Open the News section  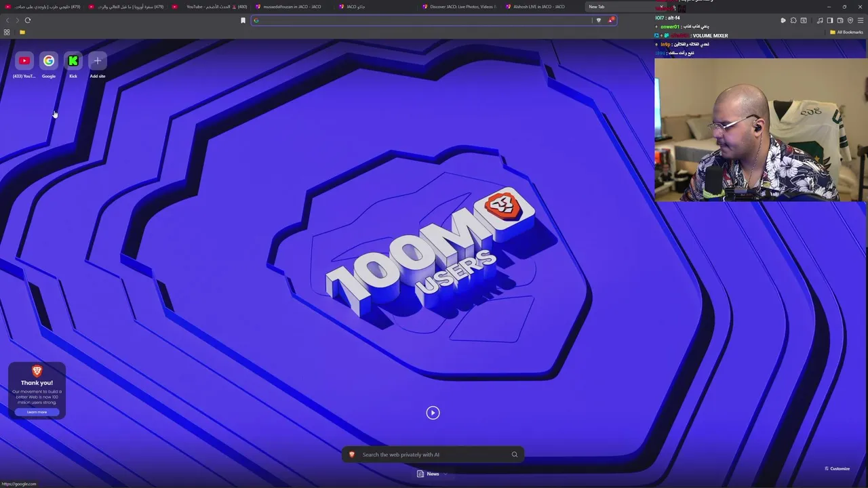click(x=428, y=474)
